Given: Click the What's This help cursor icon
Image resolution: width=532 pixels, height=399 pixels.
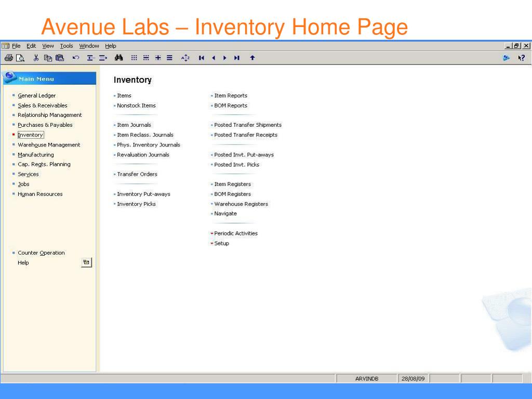Looking at the screenshot, I should (522, 58).
